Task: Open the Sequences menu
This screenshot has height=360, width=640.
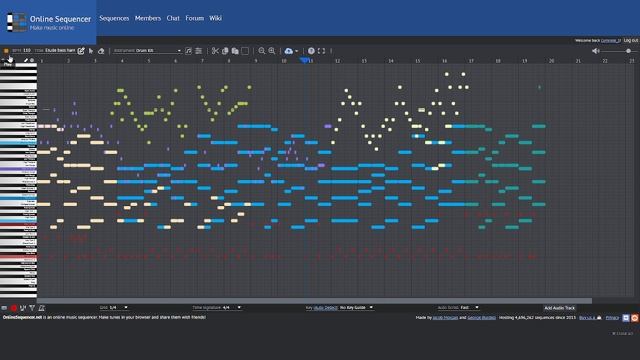Action: (x=114, y=18)
